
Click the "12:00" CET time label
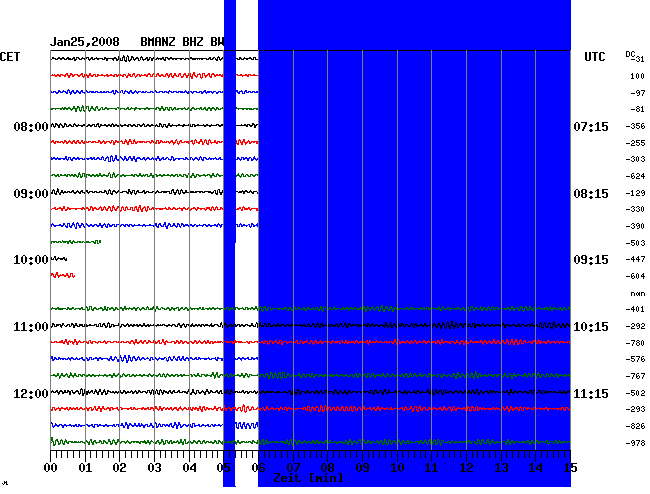[31, 393]
